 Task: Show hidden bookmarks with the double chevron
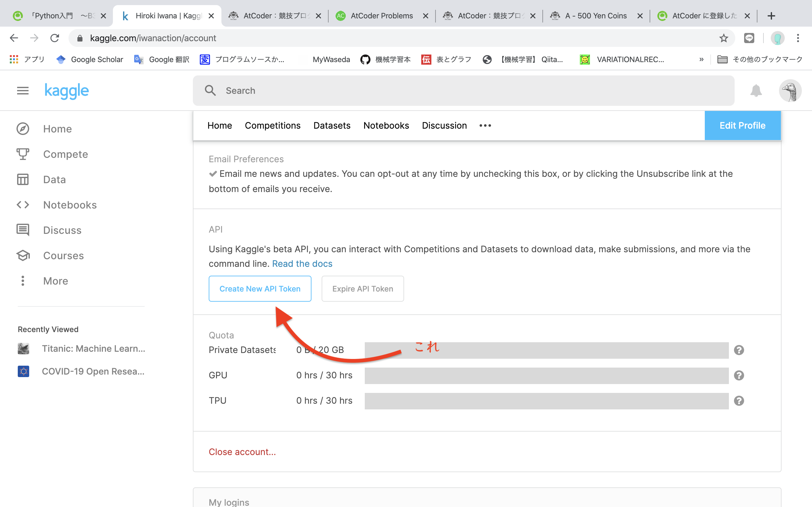701,59
